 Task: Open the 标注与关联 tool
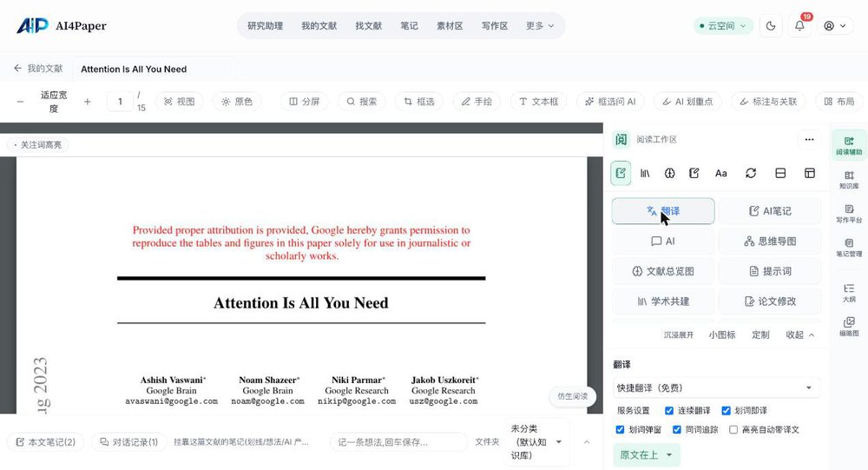click(x=768, y=102)
